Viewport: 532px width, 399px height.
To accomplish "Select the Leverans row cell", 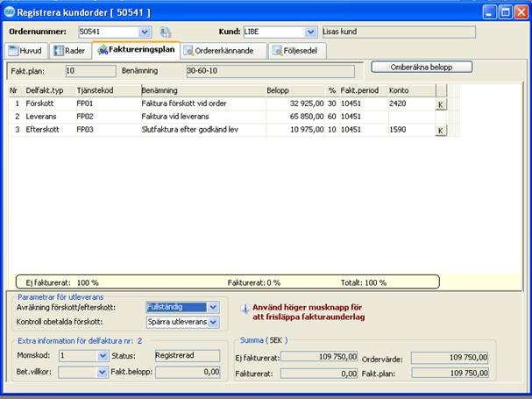I will coord(50,117).
